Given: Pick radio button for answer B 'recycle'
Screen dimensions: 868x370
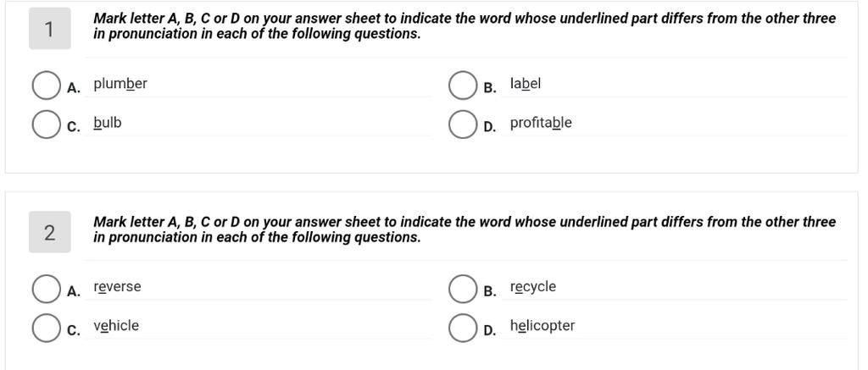Looking at the screenshot, I should 462,289.
